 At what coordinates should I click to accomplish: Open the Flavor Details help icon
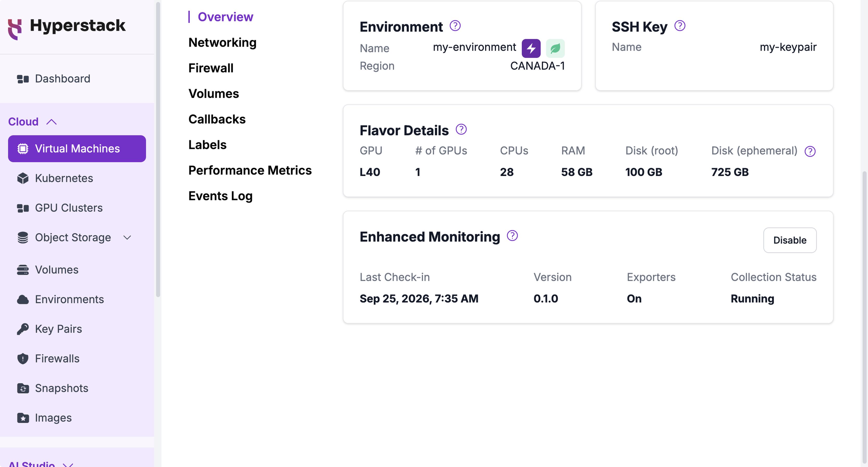pyautogui.click(x=461, y=129)
